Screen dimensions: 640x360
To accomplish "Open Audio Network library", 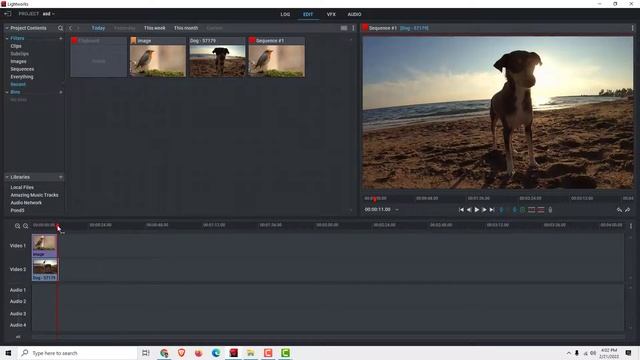I will pos(26,203).
